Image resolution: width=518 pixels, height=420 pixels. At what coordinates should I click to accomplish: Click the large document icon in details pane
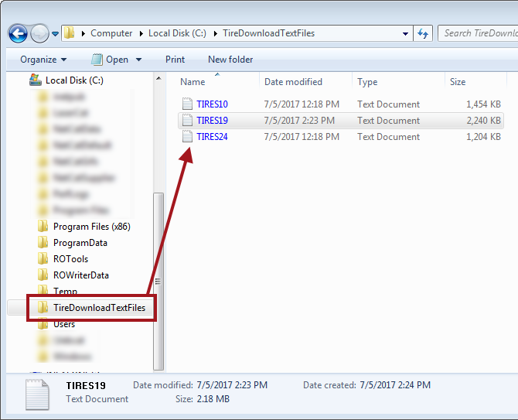[37, 394]
